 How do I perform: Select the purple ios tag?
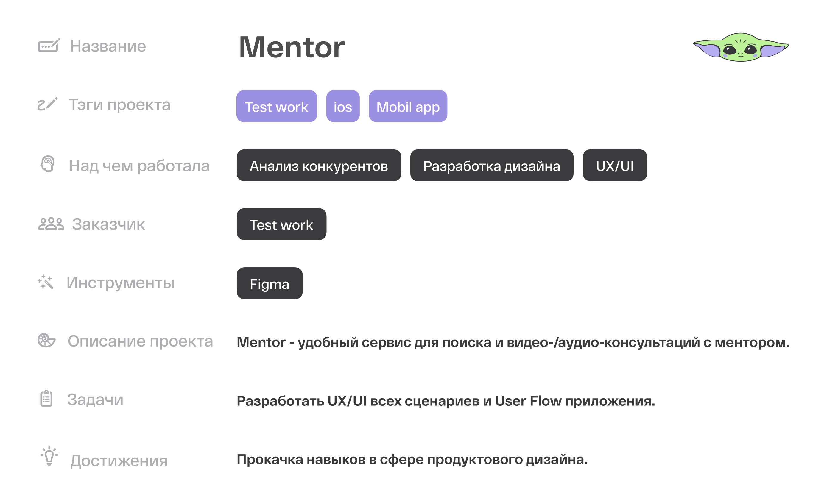(343, 106)
